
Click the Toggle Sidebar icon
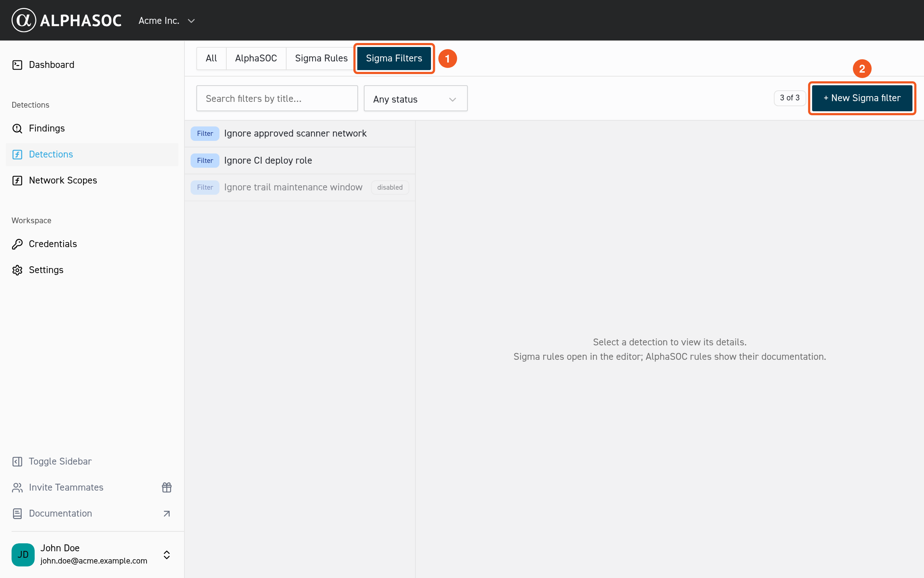point(17,461)
